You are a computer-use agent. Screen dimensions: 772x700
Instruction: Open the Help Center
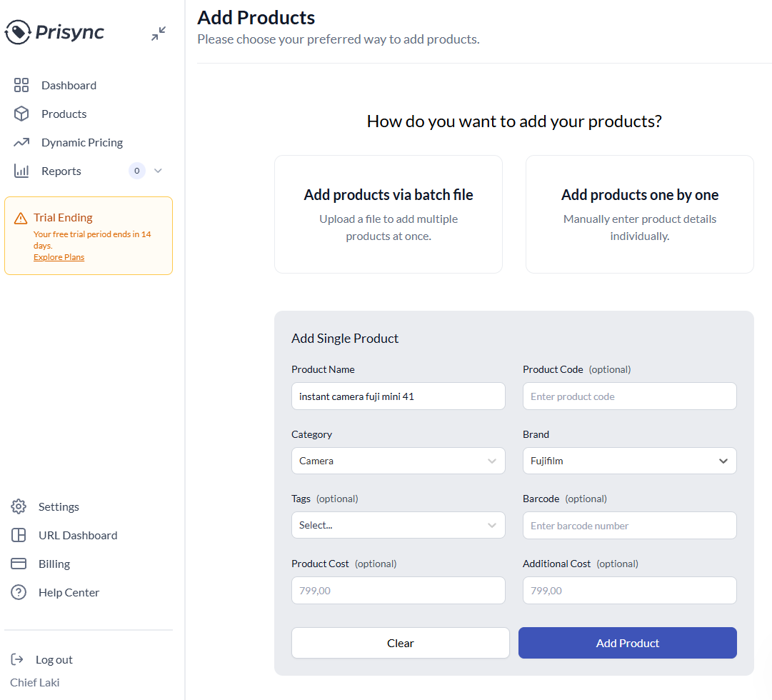(67, 592)
